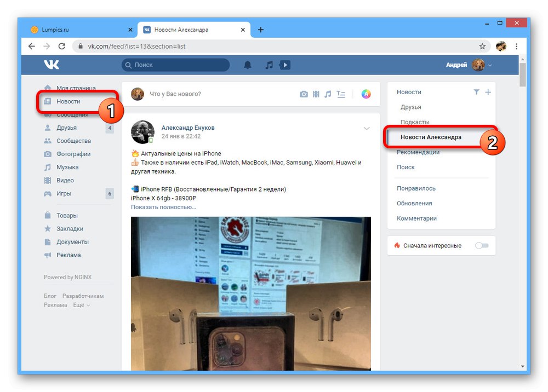Open the news filter funnel icon
Viewport: 548px width, 392px height.
coord(476,92)
